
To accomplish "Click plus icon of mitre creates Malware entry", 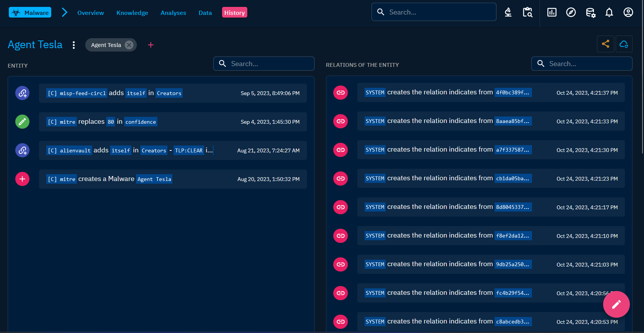I will click(23, 179).
